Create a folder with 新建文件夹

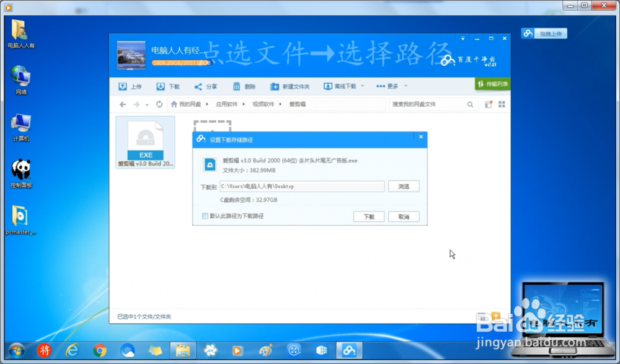290,86
